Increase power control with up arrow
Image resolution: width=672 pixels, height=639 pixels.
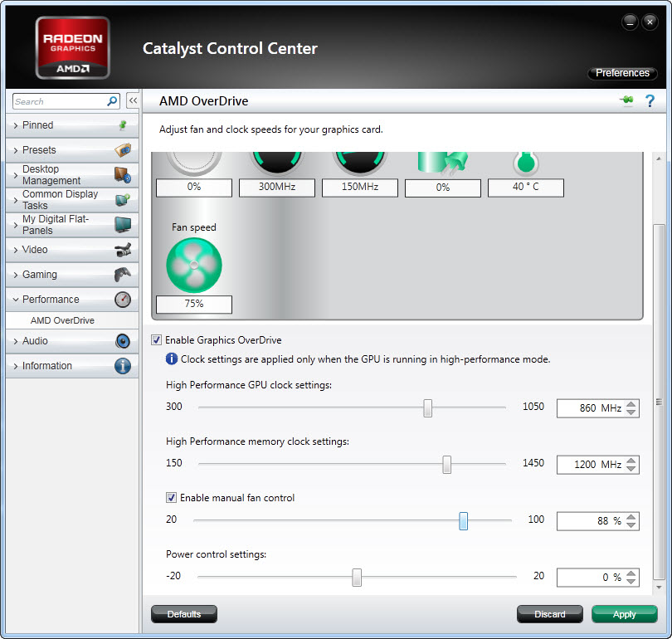tap(631, 573)
